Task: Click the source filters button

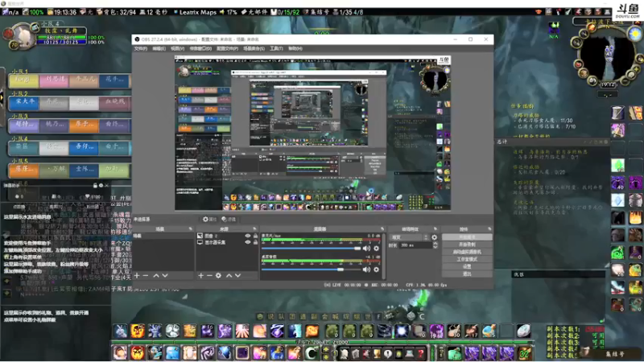Action: tap(229, 219)
